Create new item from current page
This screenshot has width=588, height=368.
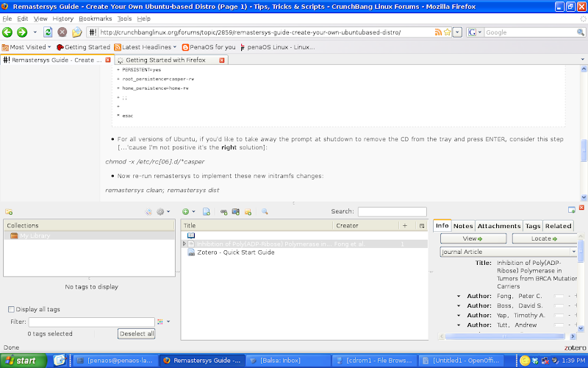207,212
